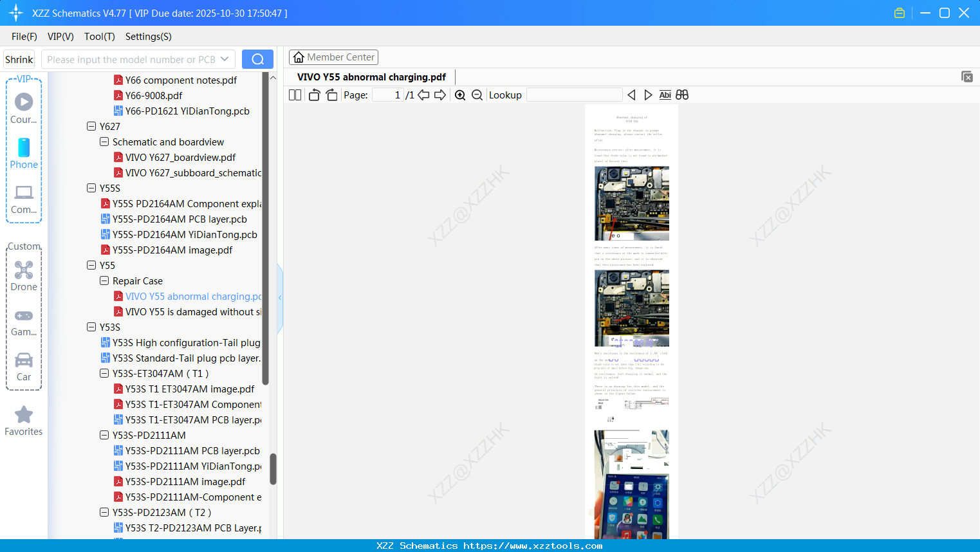Viewport: 980px width, 552px height.
Task: Open Favorites star
Action: (24, 421)
